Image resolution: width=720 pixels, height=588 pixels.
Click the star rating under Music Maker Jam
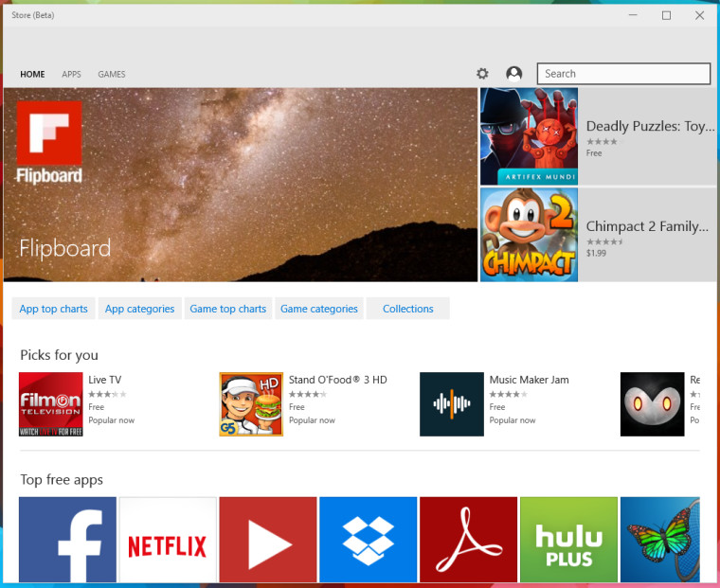point(509,394)
